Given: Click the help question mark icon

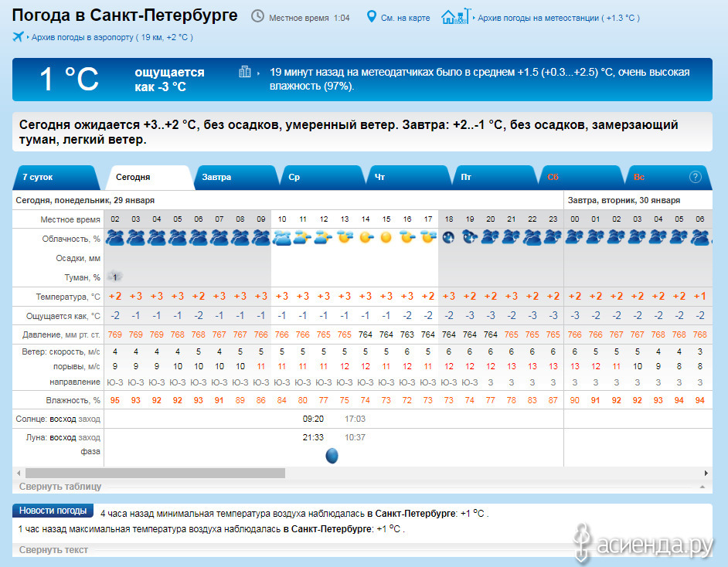Looking at the screenshot, I should (x=695, y=177).
